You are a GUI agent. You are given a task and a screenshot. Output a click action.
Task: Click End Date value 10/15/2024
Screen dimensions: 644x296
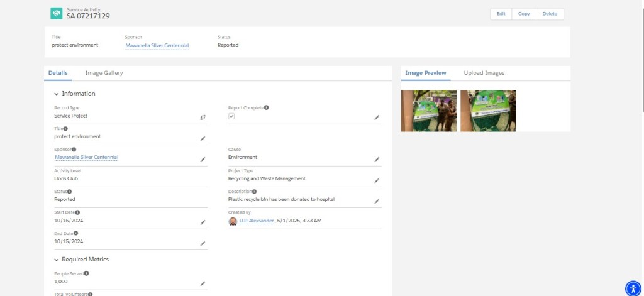(69, 241)
